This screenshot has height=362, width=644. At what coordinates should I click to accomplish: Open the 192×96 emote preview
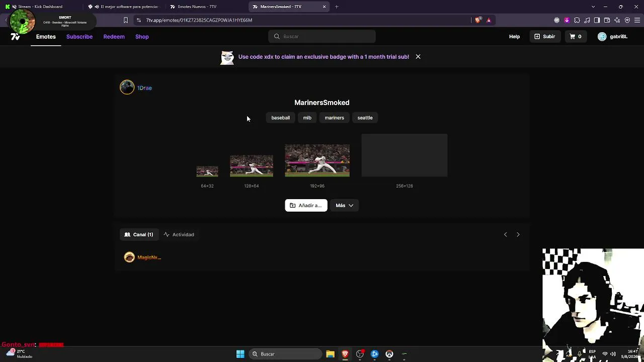tap(317, 160)
